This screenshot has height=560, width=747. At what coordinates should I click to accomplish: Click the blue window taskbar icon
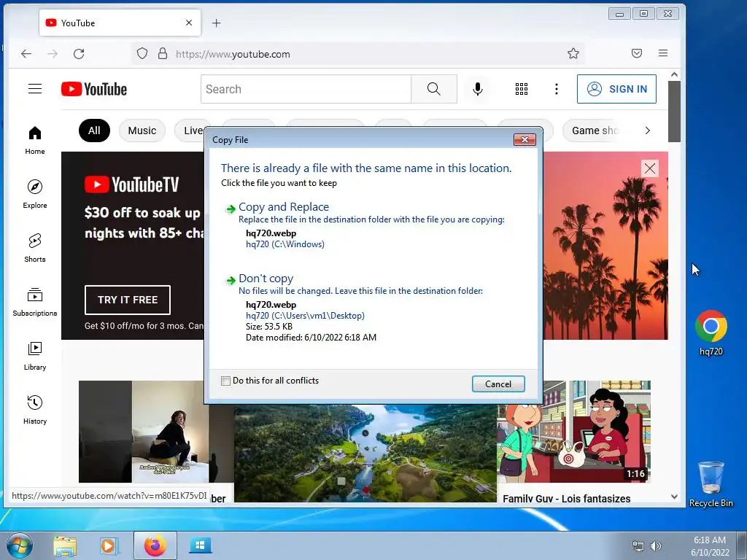pyautogui.click(x=200, y=545)
